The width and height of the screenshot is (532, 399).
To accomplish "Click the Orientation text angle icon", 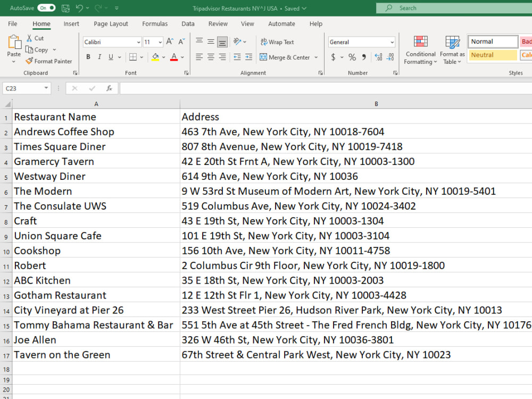I will [x=237, y=41].
